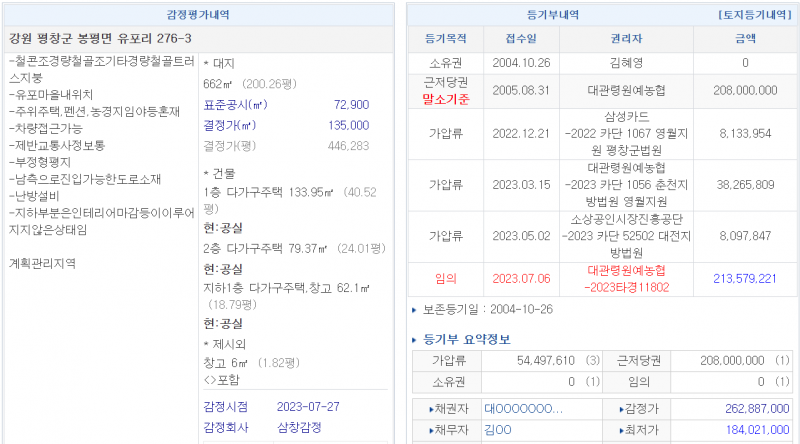Select the 표준공시(㎡) label
Viewport: 800px width, 444px height.
(235, 105)
